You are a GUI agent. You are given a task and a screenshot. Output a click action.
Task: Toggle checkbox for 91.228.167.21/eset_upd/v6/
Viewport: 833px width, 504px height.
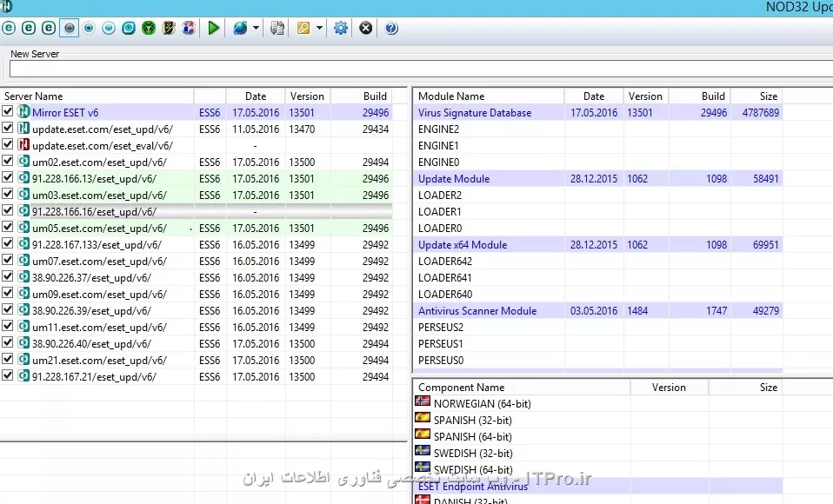8,375
